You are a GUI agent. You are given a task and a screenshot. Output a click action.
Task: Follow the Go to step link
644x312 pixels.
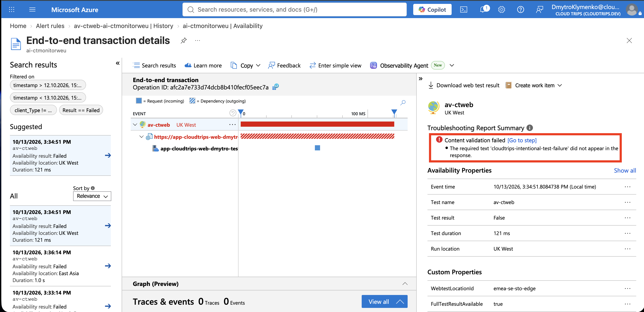pos(522,140)
